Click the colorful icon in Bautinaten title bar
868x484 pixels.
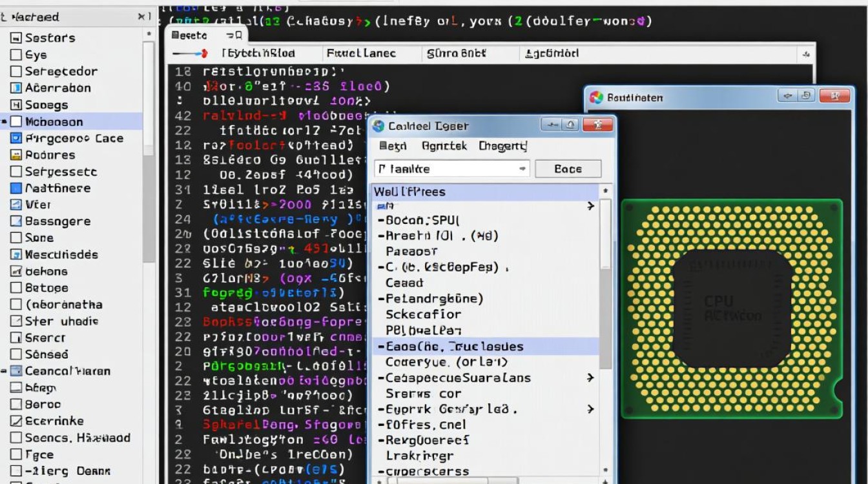(x=596, y=98)
